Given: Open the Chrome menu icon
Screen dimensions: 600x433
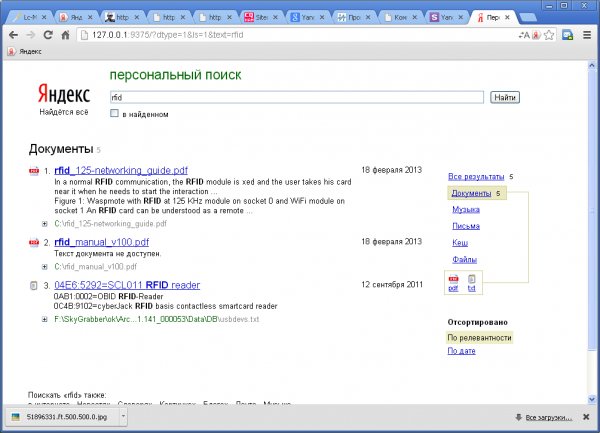Looking at the screenshot, I should pyautogui.click(x=588, y=35).
